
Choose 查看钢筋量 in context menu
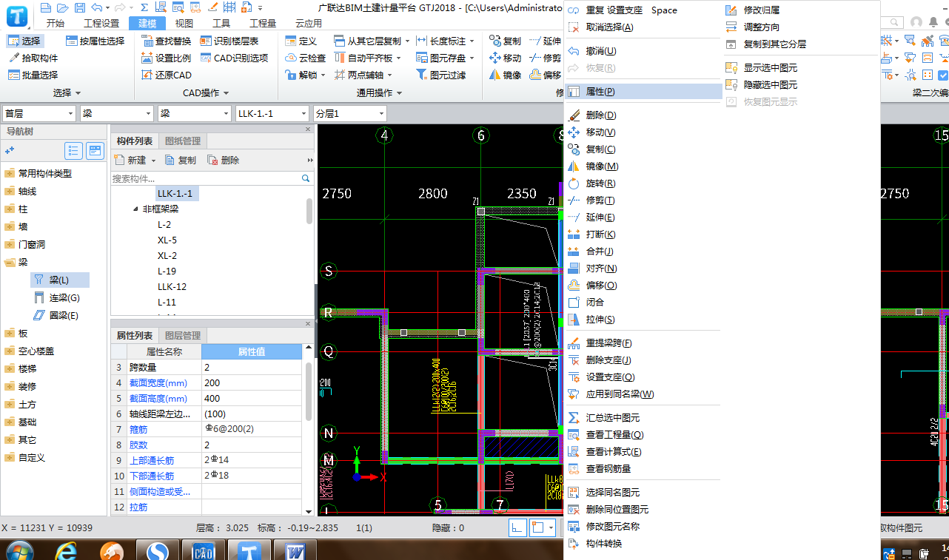point(643,469)
